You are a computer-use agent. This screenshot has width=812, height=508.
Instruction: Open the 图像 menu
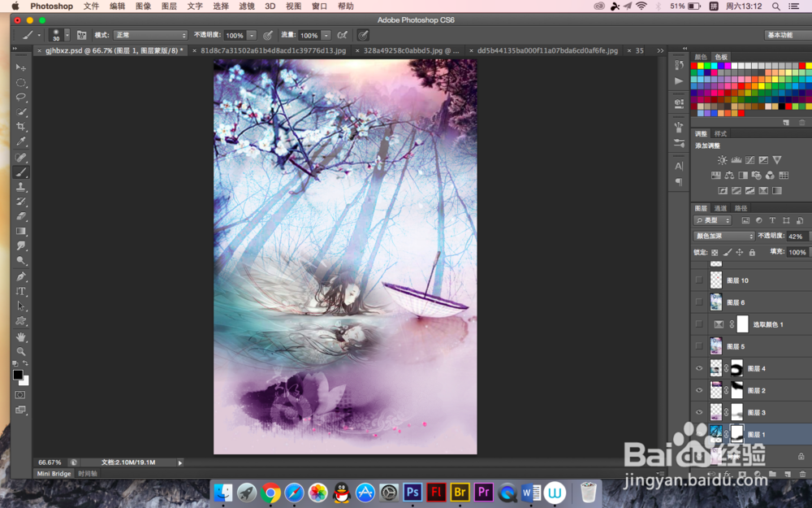[144, 7]
